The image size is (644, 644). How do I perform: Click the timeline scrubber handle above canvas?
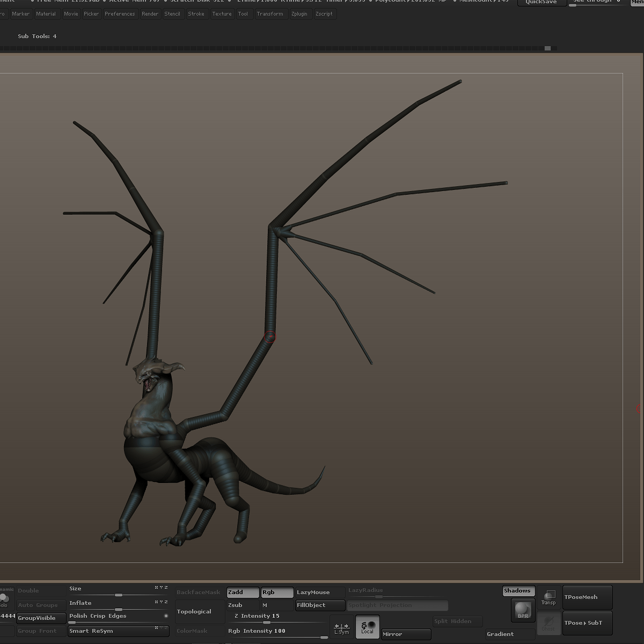click(x=547, y=48)
